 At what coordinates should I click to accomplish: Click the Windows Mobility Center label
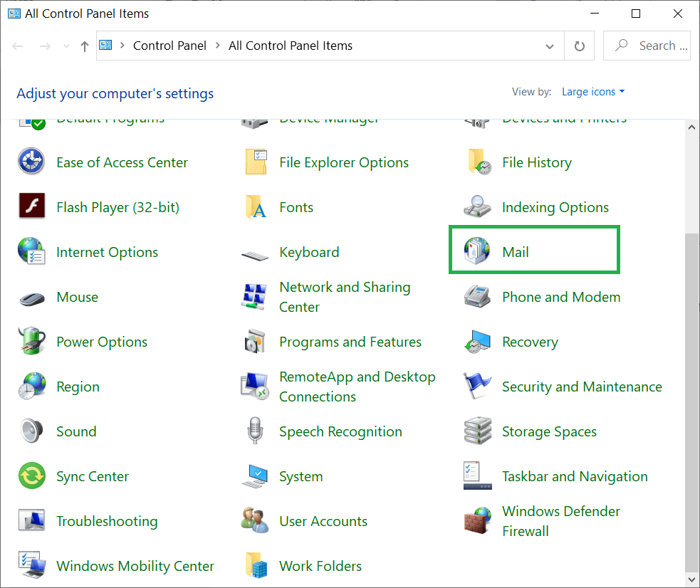135,566
